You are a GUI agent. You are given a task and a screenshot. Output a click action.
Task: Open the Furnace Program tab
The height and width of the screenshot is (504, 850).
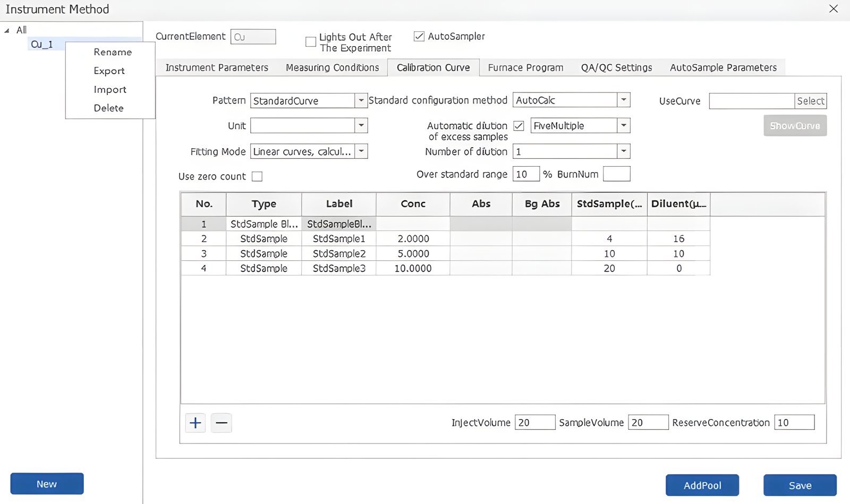coord(525,67)
